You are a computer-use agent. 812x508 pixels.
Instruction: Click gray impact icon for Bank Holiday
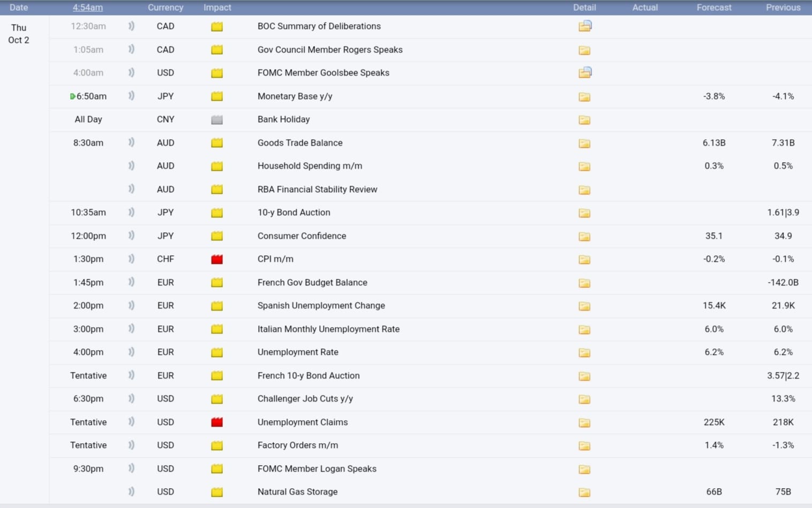tap(217, 120)
